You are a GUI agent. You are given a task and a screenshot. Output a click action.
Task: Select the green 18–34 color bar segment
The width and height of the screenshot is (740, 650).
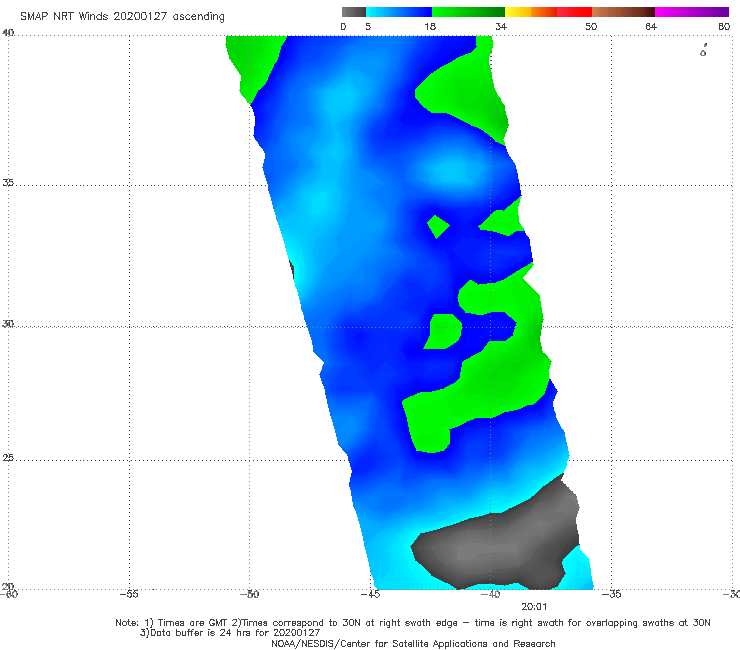pyautogui.click(x=468, y=12)
